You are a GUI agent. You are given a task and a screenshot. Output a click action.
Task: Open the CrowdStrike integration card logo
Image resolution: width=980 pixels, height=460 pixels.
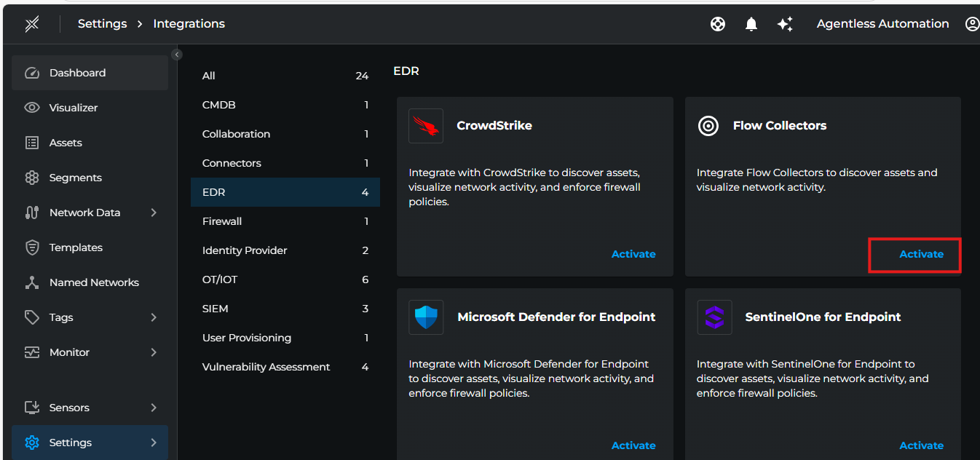click(426, 125)
